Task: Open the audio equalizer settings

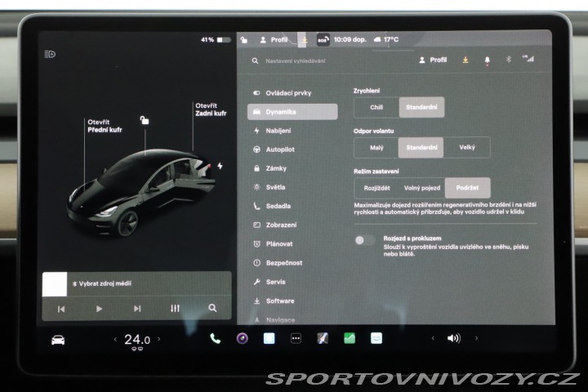Action: coord(175,309)
